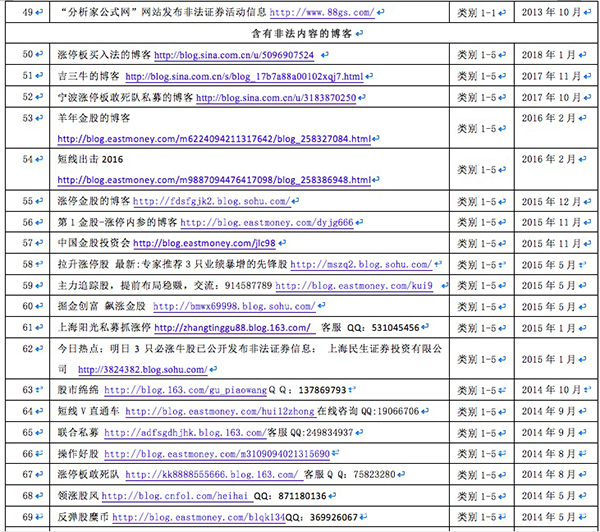
Task: Click the blog title 涨停板买入法的博客
Action: (104, 55)
